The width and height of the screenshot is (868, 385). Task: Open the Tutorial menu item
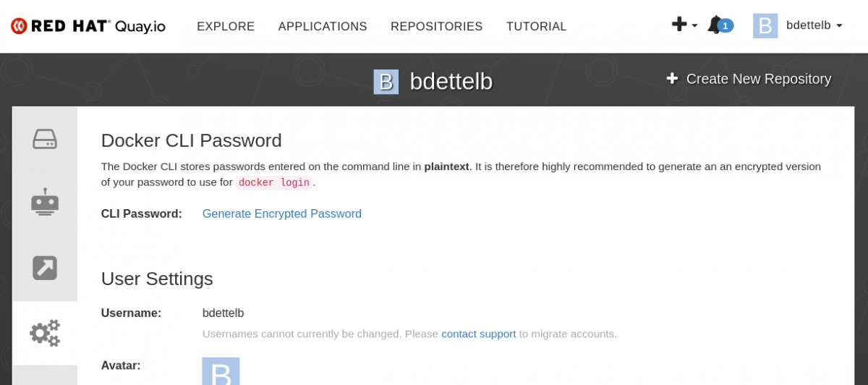coord(536,27)
